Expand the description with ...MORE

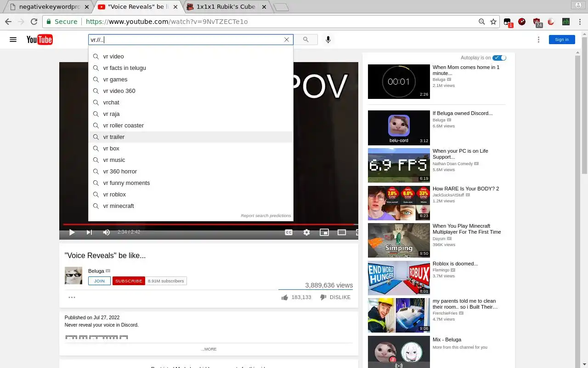[209, 349]
